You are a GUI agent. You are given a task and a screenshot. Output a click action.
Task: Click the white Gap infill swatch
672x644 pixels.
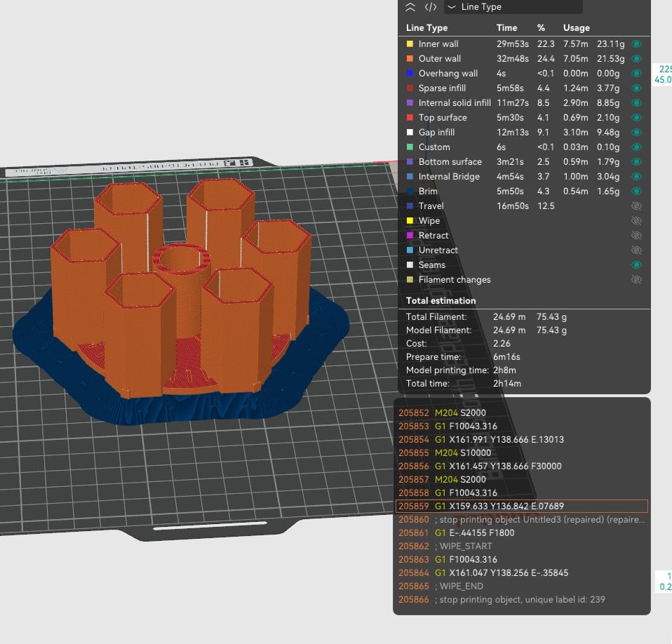coord(410,133)
